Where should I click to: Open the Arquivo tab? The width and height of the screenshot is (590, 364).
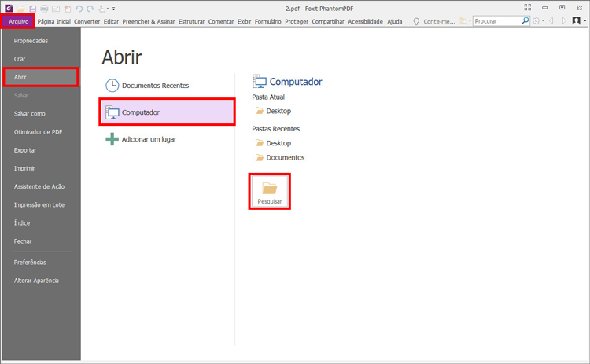(18, 21)
